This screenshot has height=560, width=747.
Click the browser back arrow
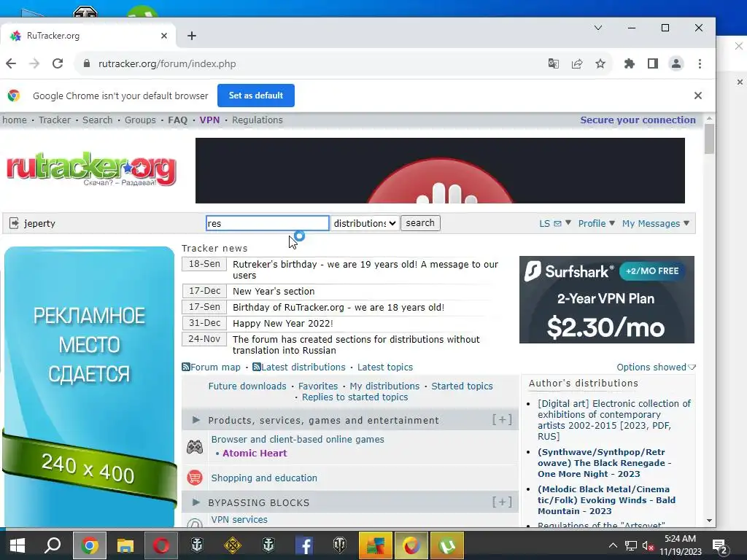11,63
